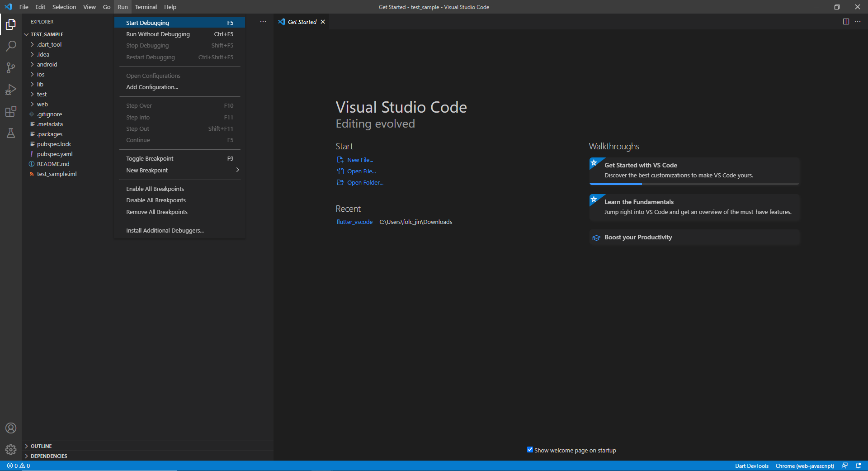The height and width of the screenshot is (471, 868).
Task: Open the Explorer view in activity bar
Action: click(x=11, y=24)
